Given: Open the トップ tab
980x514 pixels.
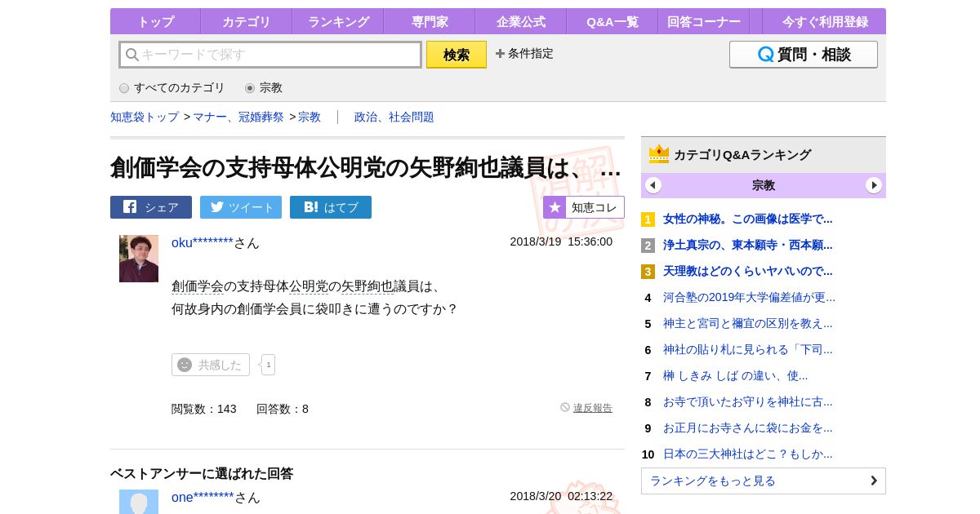Looking at the screenshot, I should [x=155, y=22].
